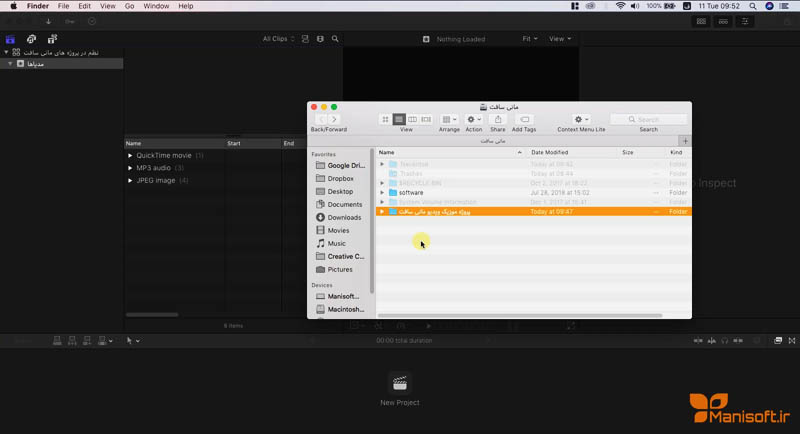Toggle audio skimming

(711, 341)
